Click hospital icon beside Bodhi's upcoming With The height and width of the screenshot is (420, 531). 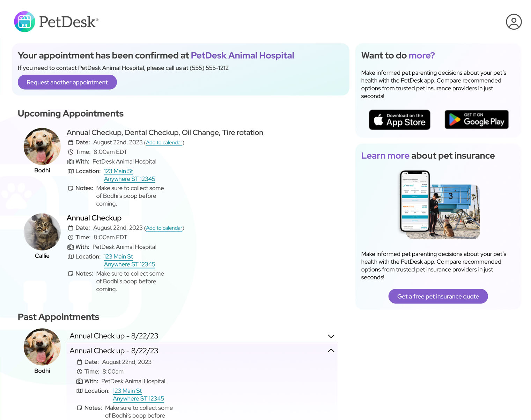[x=71, y=162]
